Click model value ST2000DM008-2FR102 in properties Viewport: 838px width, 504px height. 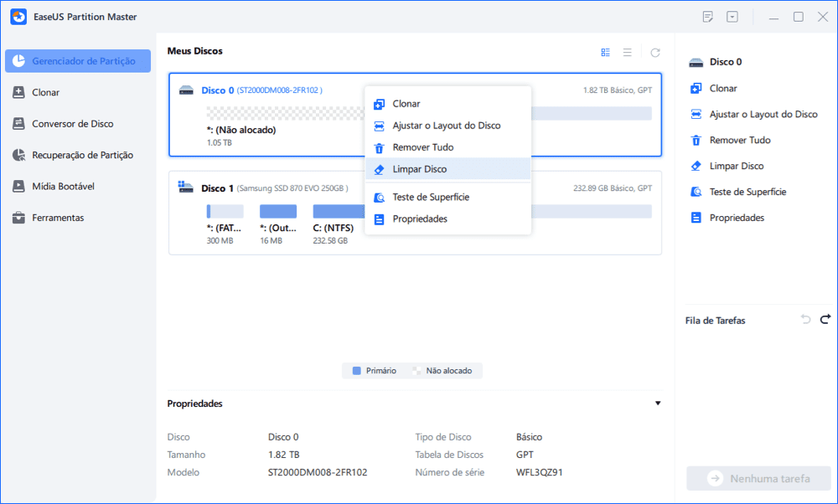pyautogui.click(x=318, y=472)
